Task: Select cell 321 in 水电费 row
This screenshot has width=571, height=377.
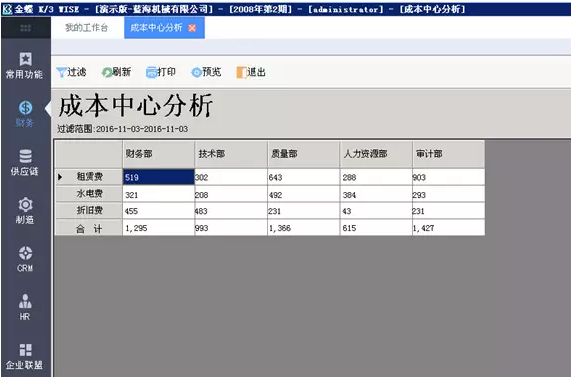Action: [158, 194]
